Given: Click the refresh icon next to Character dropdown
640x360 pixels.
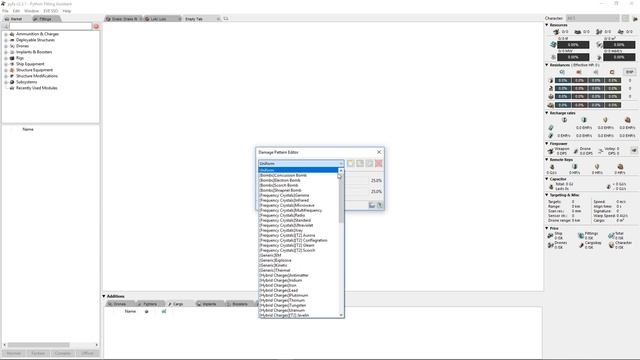Looking at the screenshot, I should pos(625,18).
